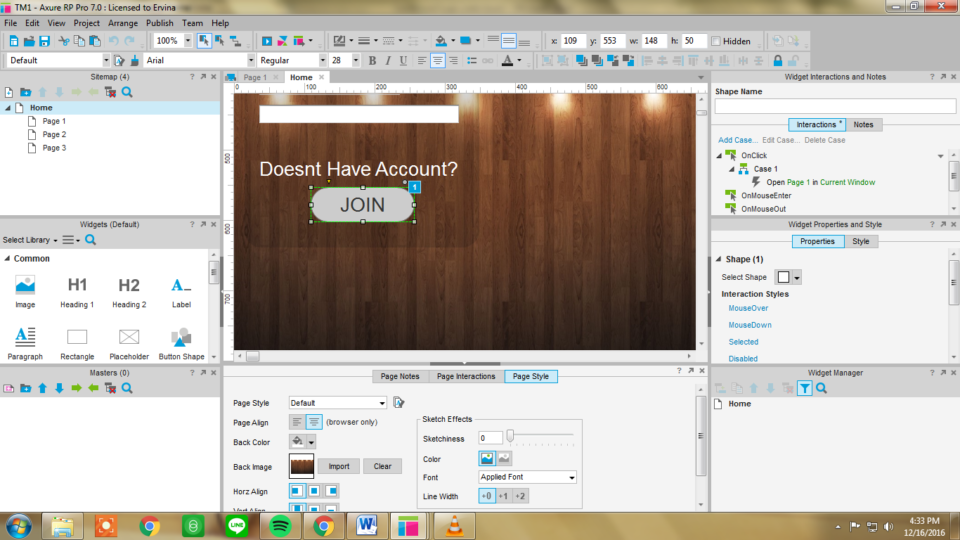Open the zoom level 100% dropdown
Image resolution: width=960 pixels, height=540 pixels.
coord(187,41)
